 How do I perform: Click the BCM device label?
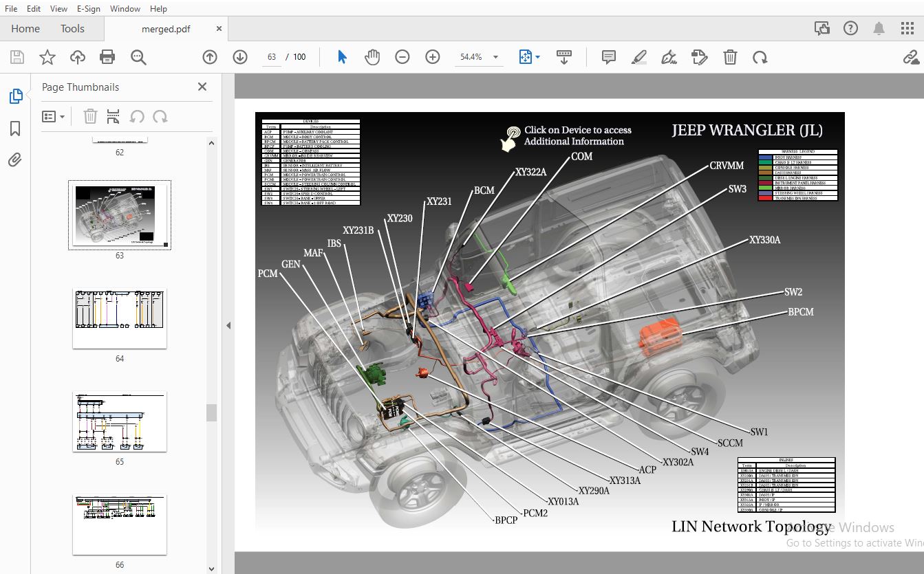(x=484, y=190)
